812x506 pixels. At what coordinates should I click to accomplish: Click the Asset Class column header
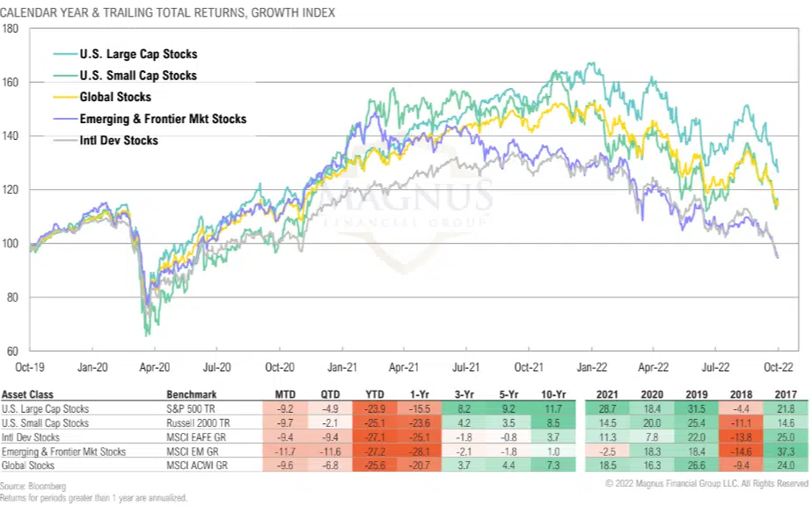pyautogui.click(x=29, y=394)
